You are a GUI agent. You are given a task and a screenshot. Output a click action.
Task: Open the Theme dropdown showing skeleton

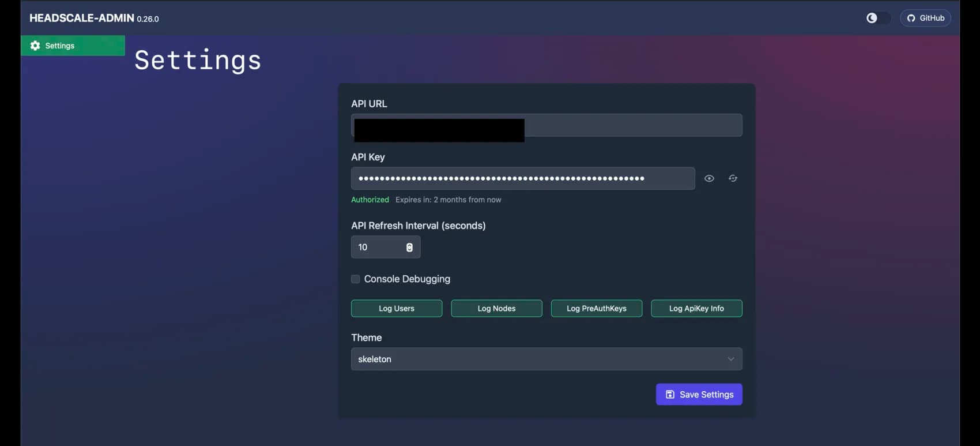[x=546, y=359]
